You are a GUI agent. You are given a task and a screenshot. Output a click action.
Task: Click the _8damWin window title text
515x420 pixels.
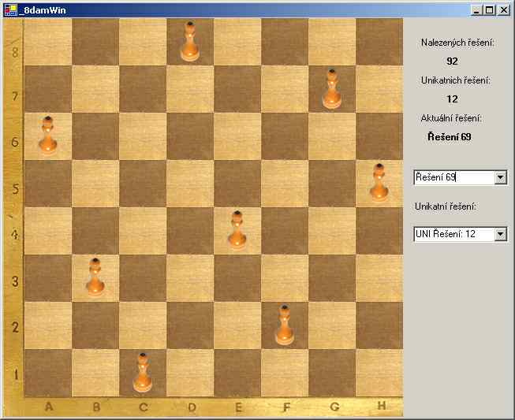coord(43,10)
